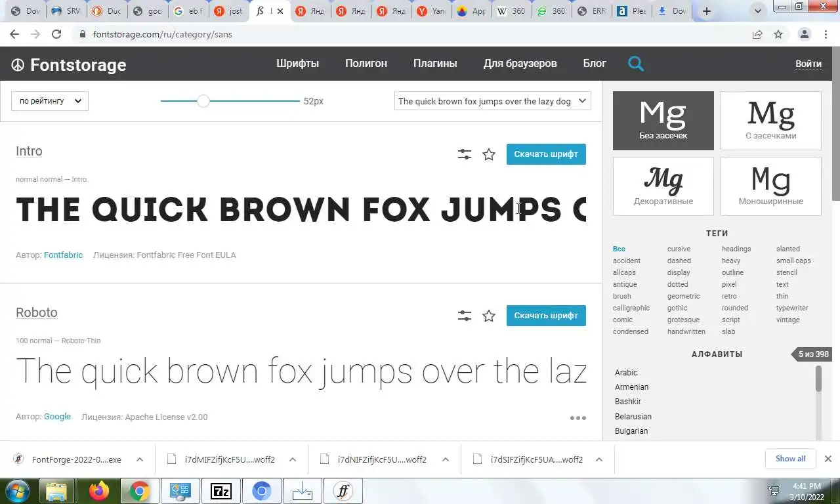The height and width of the screenshot is (504, 840).
Task: Open 'Для браузеров' nav menu
Action: (x=520, y=64)
